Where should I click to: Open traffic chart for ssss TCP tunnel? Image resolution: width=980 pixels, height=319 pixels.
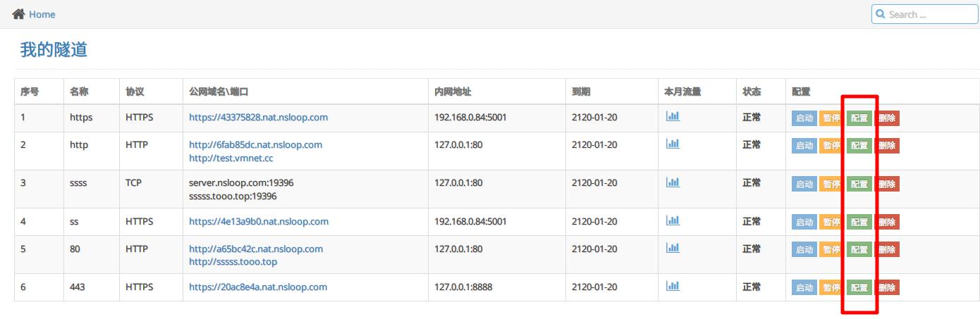tap(673, 182)
